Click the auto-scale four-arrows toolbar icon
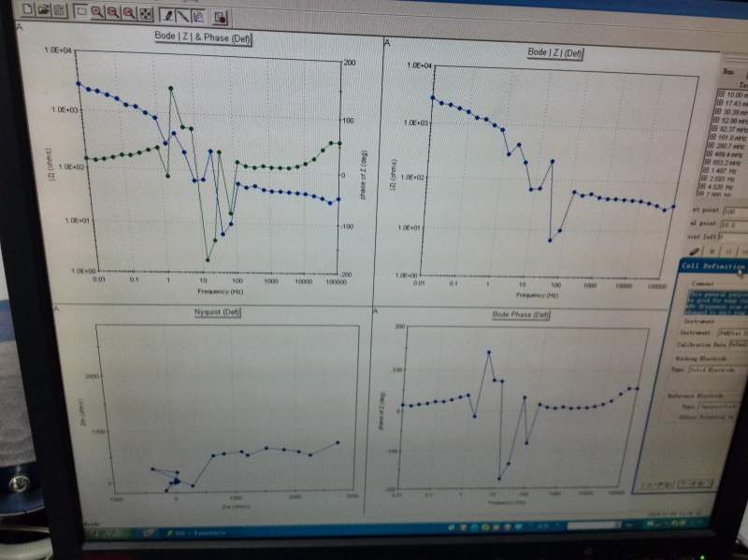The height and width of the screenshot is (560, 748). (146, 14)
